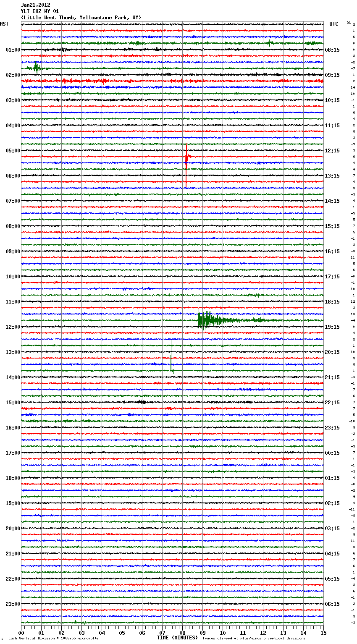Click the MST timezone label

[x=4, y=24]
